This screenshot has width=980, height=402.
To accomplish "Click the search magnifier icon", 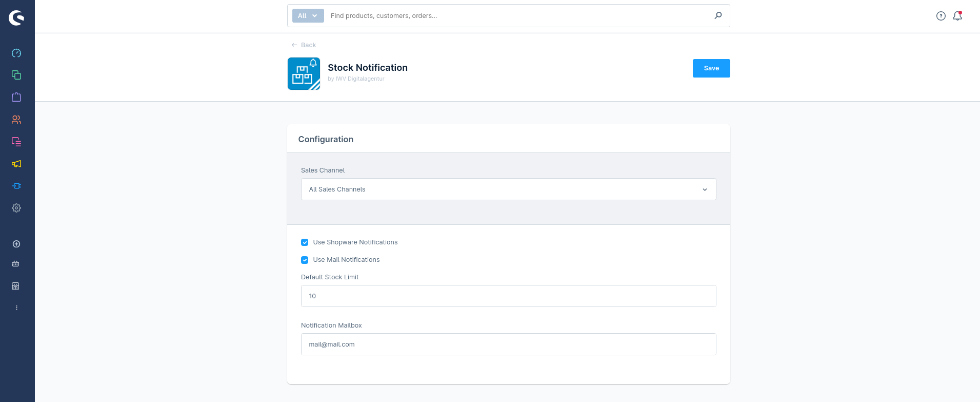I will (718, 15).
